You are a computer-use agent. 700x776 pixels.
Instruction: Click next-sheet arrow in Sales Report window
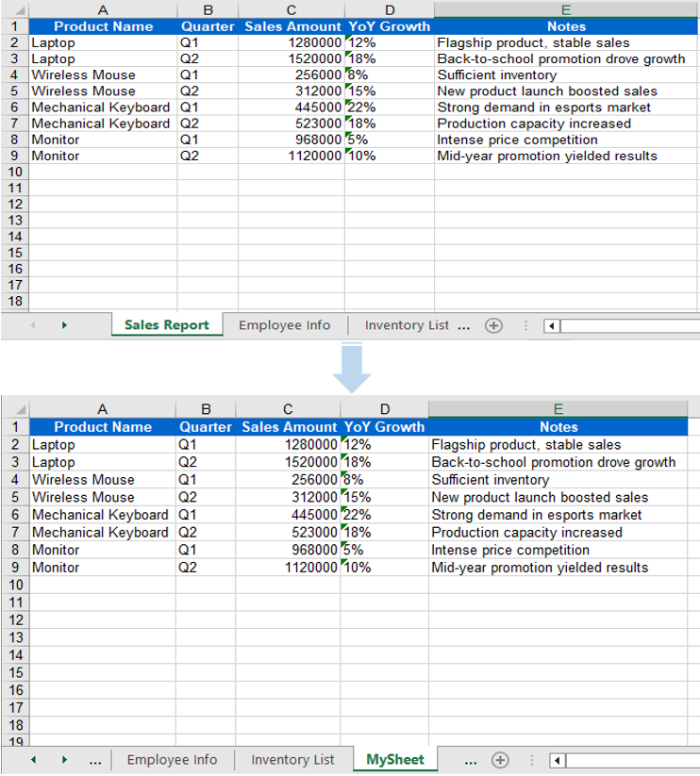tap(64, 325)
